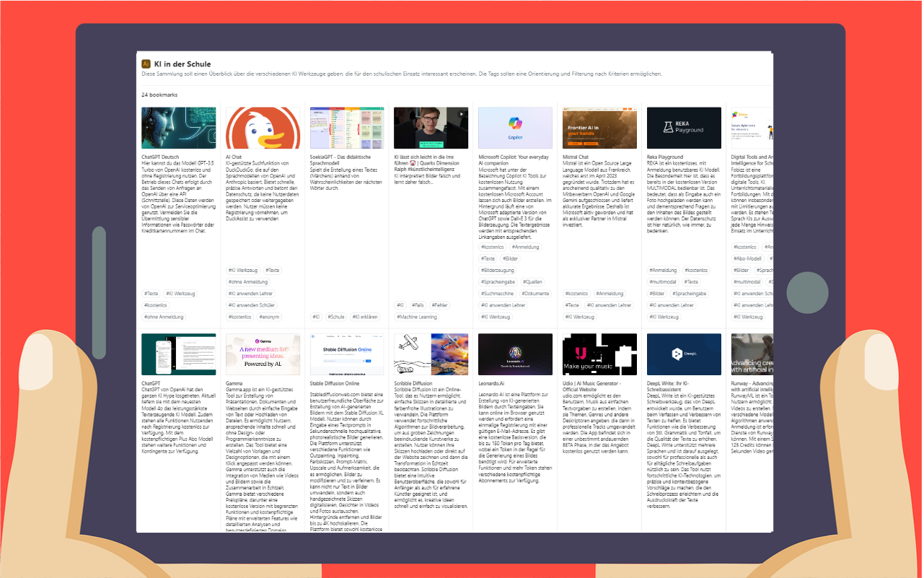Screen dimensions: 924x578
Task: Open the ChatGPT Deutsch bookmark title
Action: click(159, 157)
